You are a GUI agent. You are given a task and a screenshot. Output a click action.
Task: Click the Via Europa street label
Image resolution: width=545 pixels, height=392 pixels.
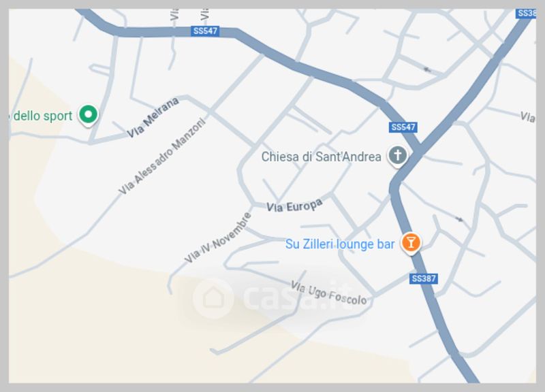(294, 206)
